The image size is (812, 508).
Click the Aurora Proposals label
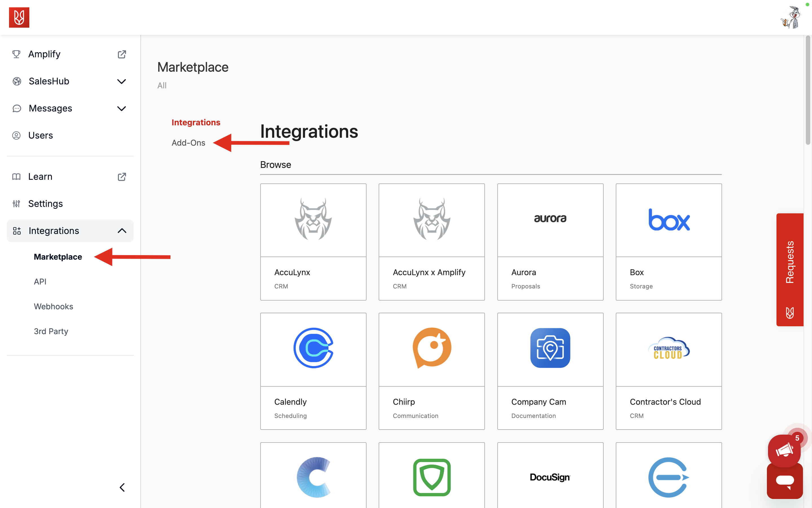coord(526,286)
